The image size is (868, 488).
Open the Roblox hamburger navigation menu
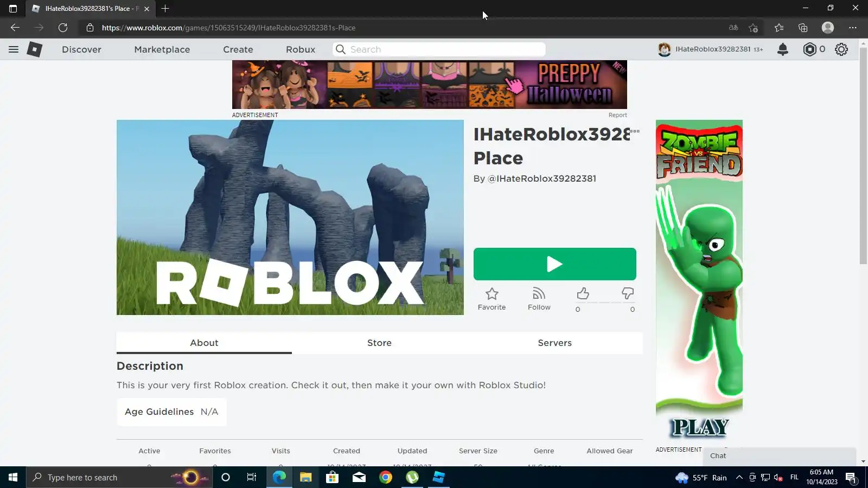pos(14,49)
